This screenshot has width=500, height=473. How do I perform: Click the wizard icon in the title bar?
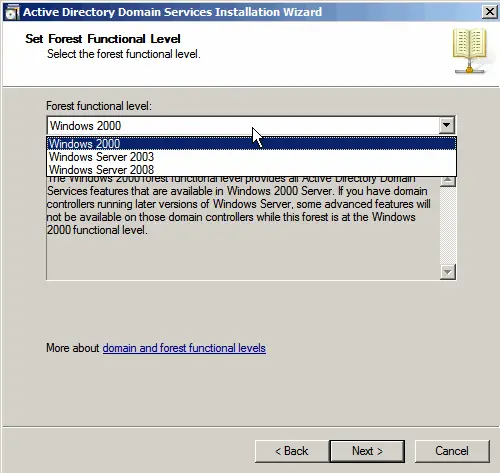click(x=12, y=12)
